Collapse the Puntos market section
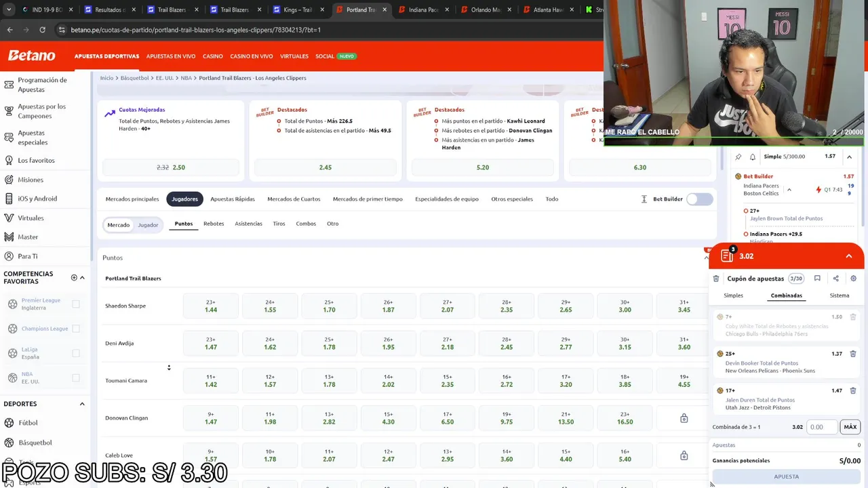Image resolution: width=868 pixels, height=488 pixels. pos(705,258)
